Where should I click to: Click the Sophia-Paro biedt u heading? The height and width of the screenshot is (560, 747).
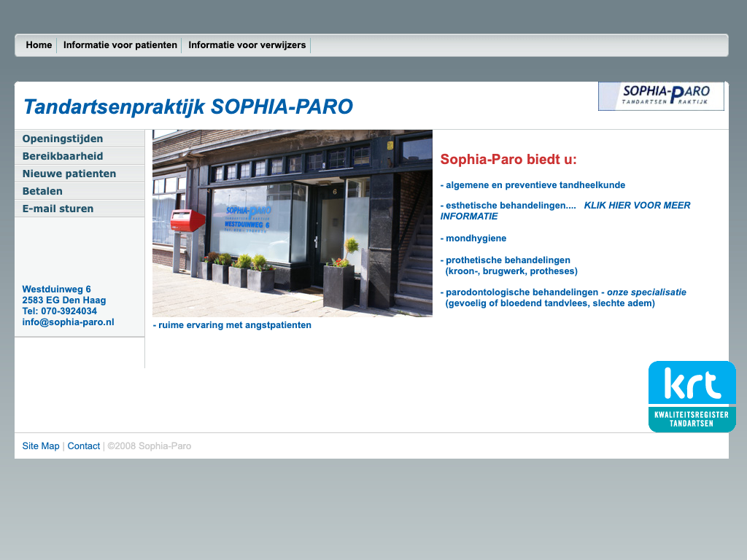(508, 160)
